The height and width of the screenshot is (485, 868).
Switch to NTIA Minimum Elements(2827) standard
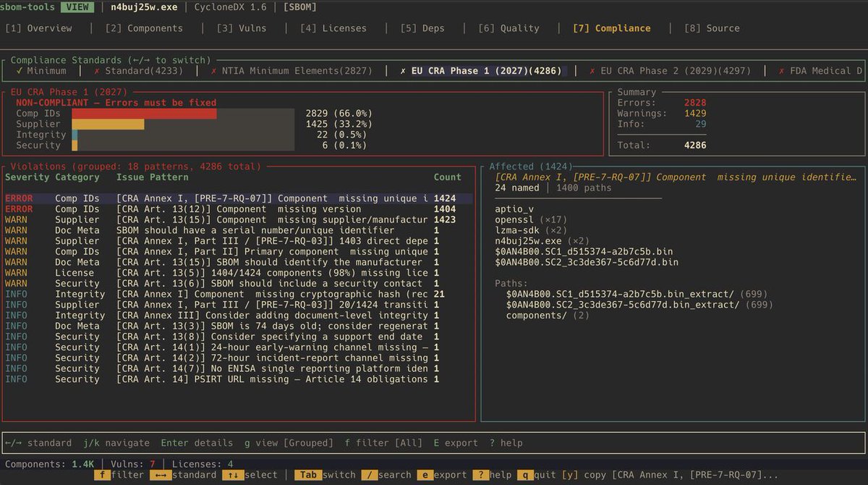(x=292, y=71)
